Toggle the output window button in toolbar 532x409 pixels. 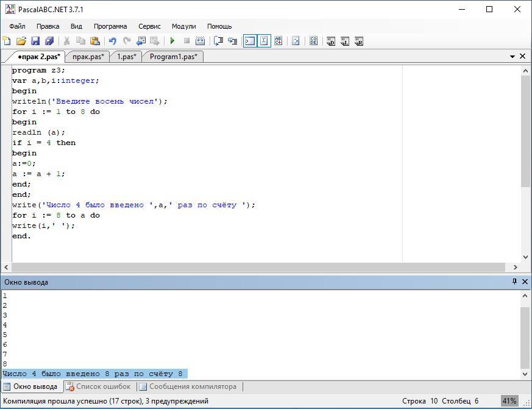[x=249, y=41]
